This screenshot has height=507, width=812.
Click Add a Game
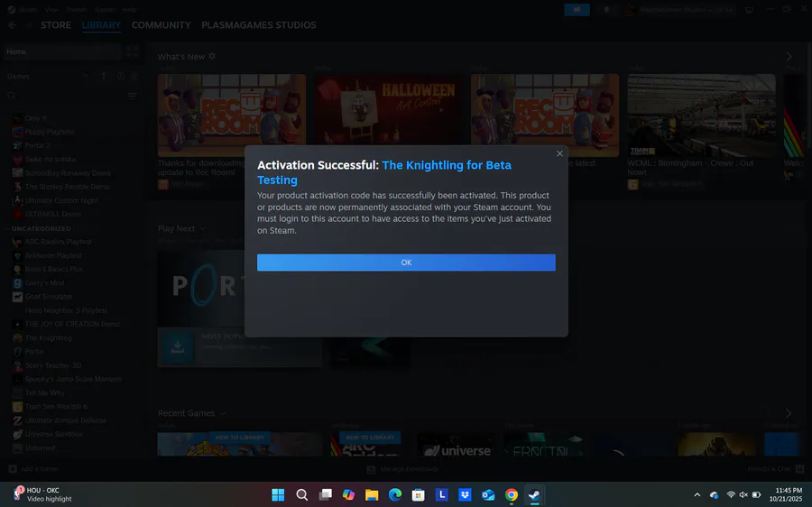pos(33,469)
